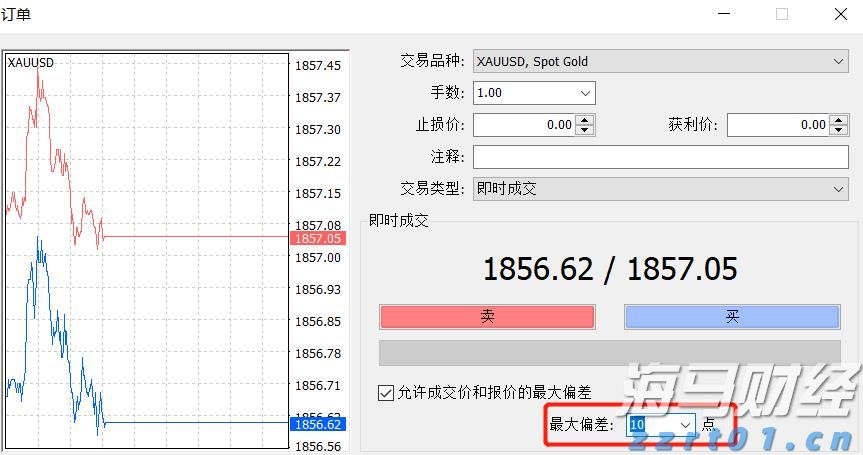Click the red 1857.05 ask price tag on chart
Viewport: 863px width, 455px height.
[x=316, y=239]
